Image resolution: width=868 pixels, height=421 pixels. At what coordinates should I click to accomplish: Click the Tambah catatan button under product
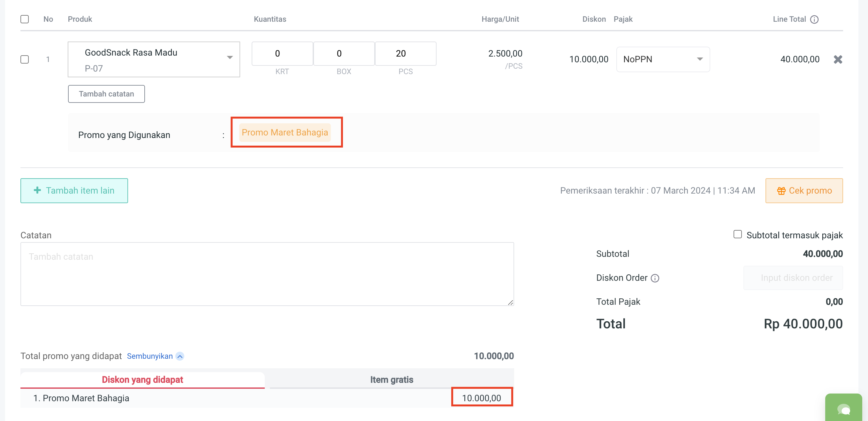106,94
